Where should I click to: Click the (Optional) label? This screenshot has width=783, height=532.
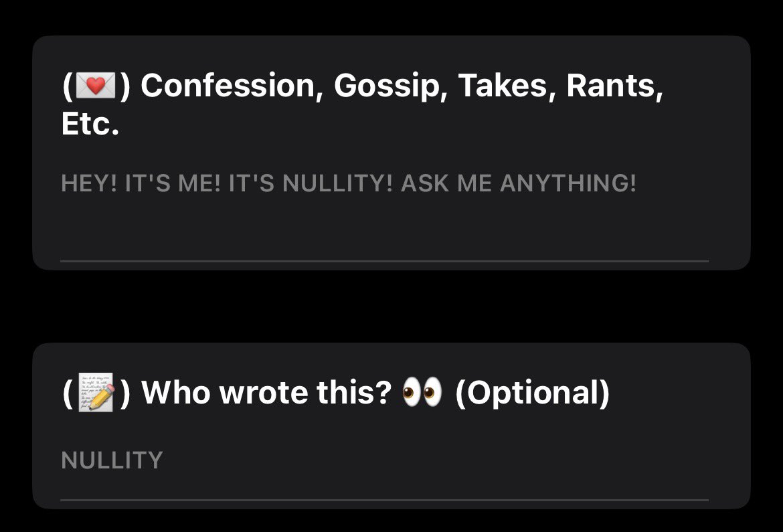(x=532, y=393)
